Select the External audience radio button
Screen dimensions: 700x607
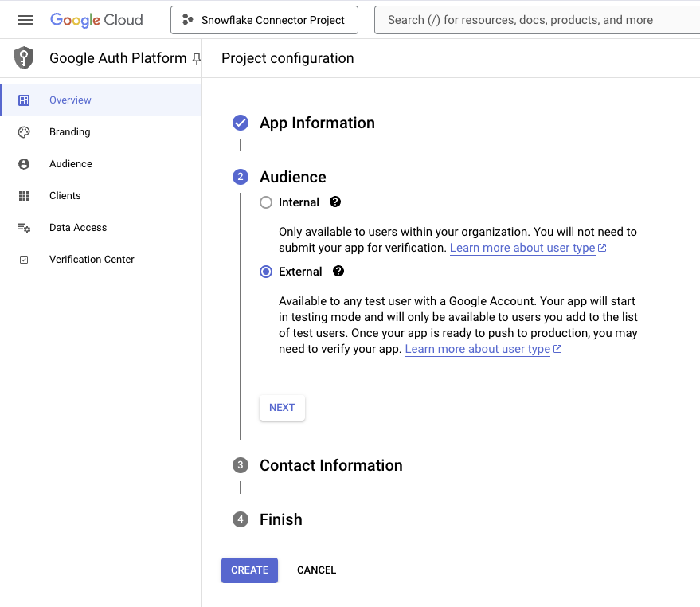(266, 272)
